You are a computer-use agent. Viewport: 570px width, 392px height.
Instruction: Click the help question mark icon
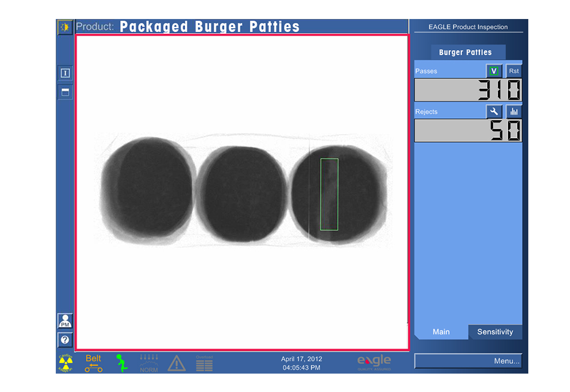(x=64, y=340)
